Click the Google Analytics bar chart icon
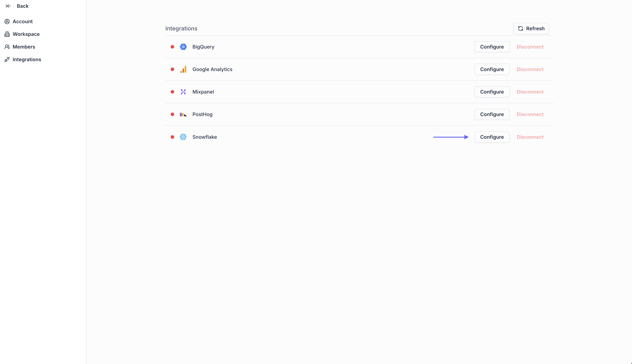Viewport: 632px width, 364px height. coord(183,69)
